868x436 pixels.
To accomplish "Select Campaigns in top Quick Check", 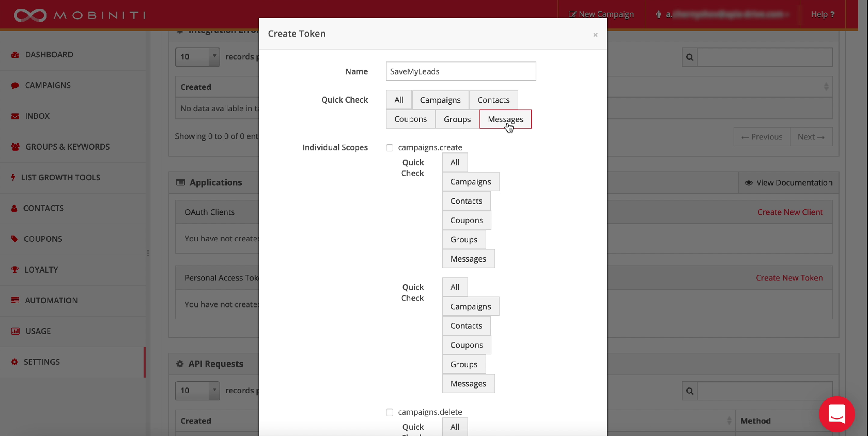I will pos(440,100).
